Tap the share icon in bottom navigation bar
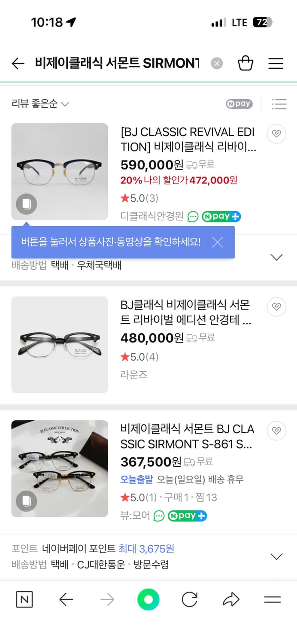This screenshot has height=644, width=297. tap(231, 600)
